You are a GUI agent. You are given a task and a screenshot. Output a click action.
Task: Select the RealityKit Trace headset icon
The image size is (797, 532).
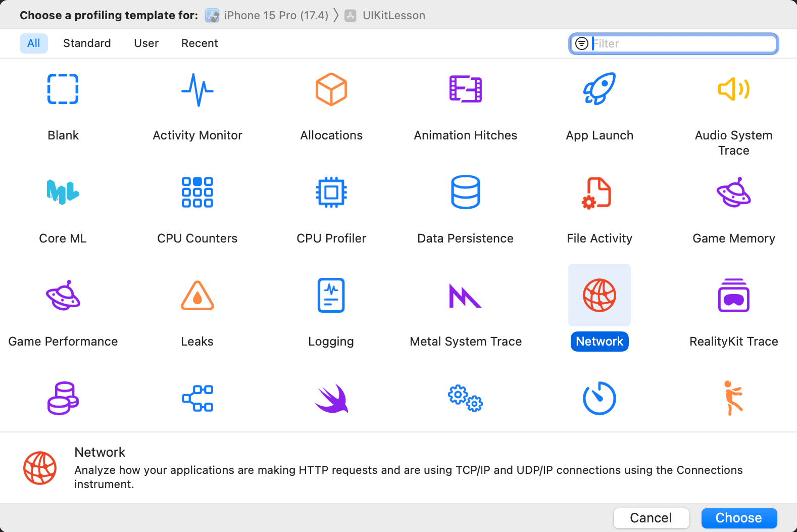[x=734, y=295]
